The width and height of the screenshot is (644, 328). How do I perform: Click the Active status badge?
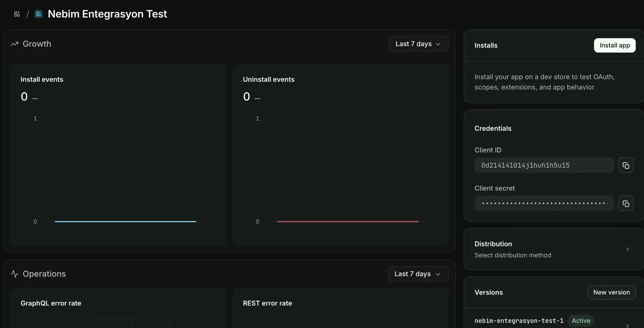pyautogui.click(x=581, y=321)
